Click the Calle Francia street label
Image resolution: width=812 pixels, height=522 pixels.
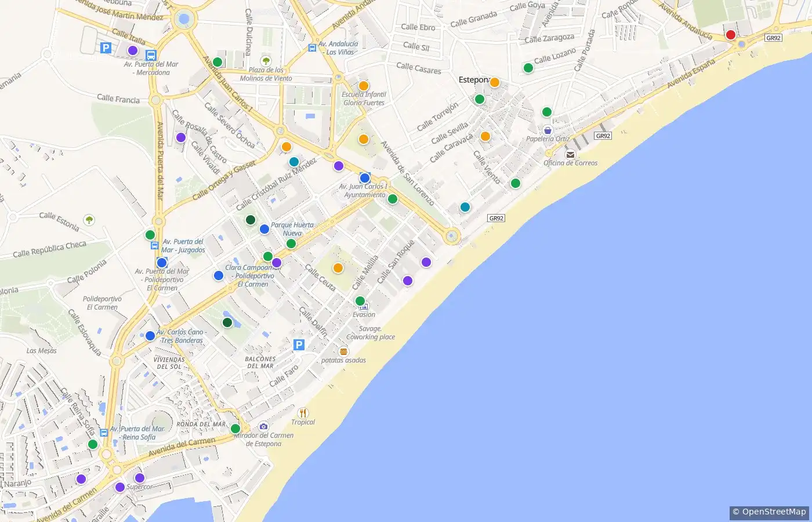point(118,99)
